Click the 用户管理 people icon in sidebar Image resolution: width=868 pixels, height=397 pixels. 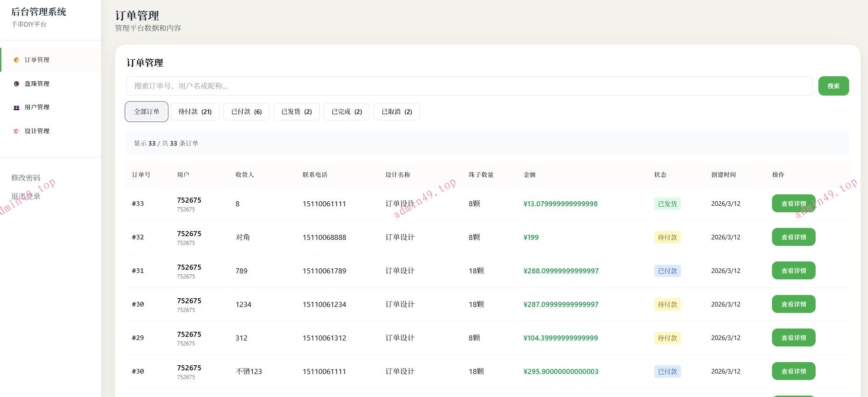pos(17,108)
